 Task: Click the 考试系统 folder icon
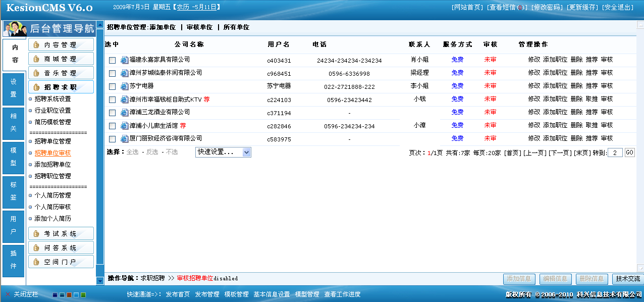click(x=36, y=233)
